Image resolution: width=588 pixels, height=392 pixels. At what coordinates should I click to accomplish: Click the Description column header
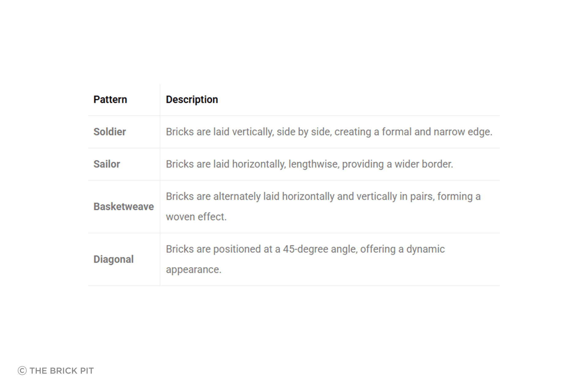click(192, 100)
